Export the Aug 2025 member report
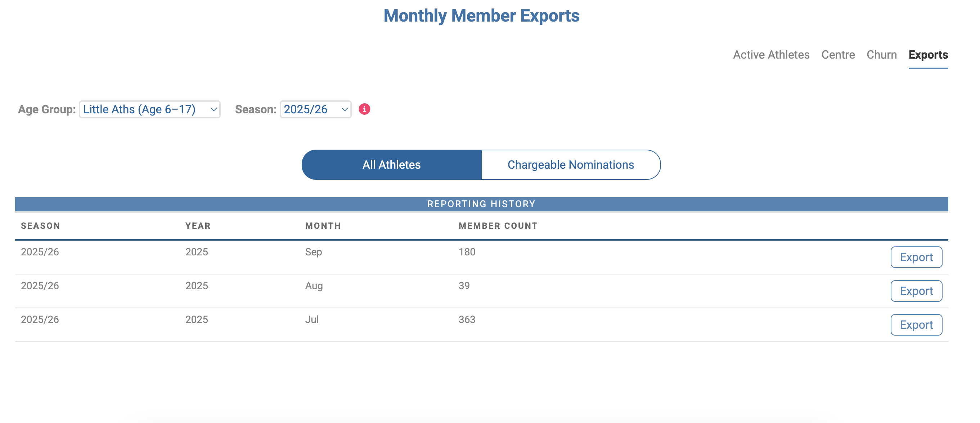Viewport: 980px width, 423px height. point(916,291)
